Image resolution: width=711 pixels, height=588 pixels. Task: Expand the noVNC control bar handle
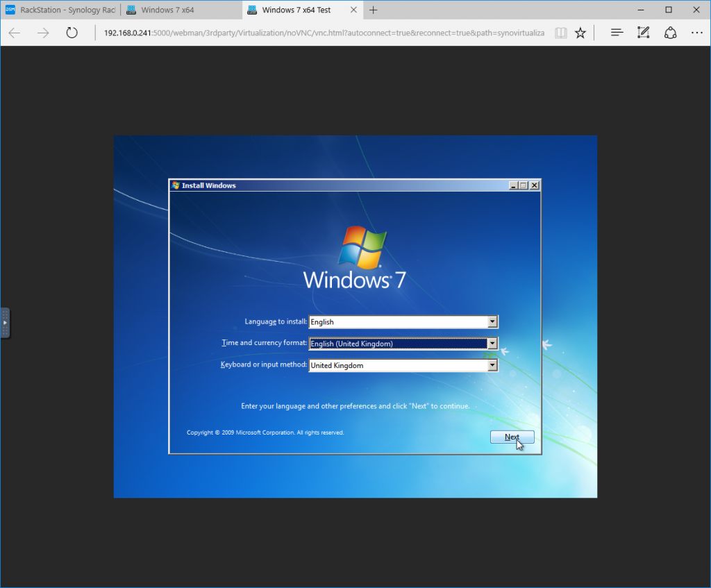point(6,323)
